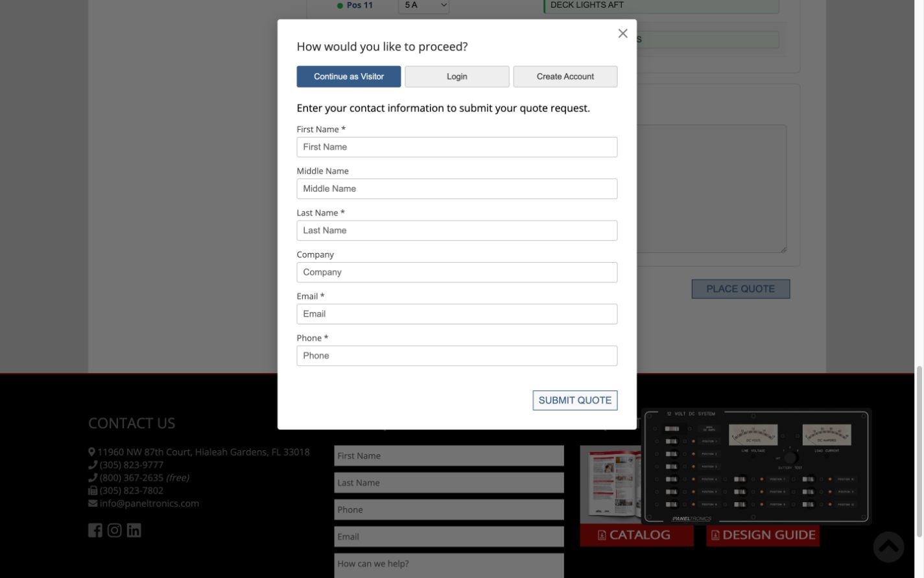924x578 pixels.
Task: Click the scroll-to-top arrow icon
Action: (x=888, y=547)
